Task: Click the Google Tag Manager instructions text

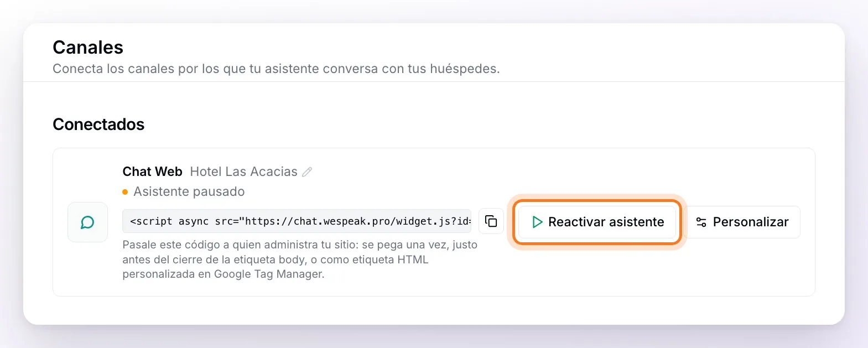Action: [300, 259]
